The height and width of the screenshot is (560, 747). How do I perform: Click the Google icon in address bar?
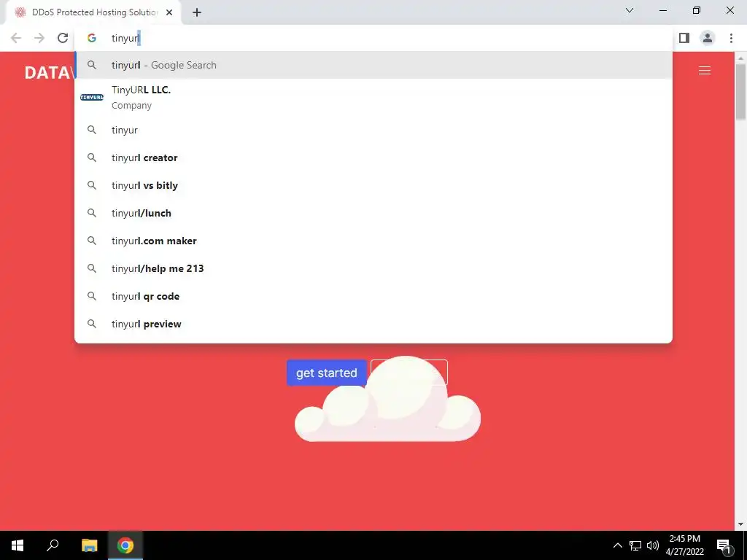[x=92, y=38]
